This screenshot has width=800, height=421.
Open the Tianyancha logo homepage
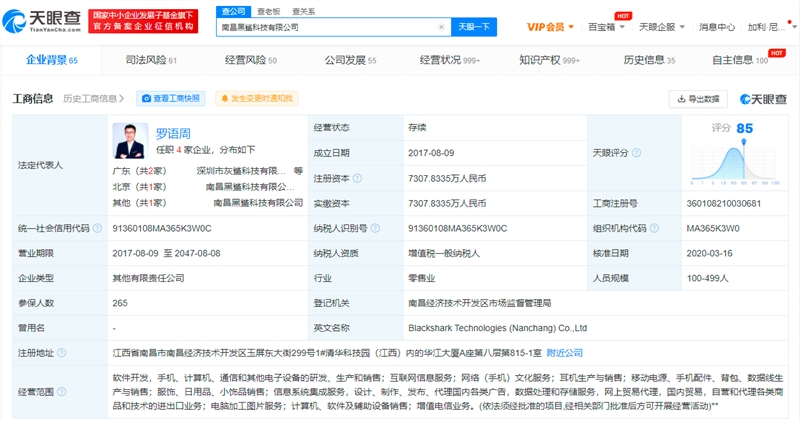tap(42, 21)
